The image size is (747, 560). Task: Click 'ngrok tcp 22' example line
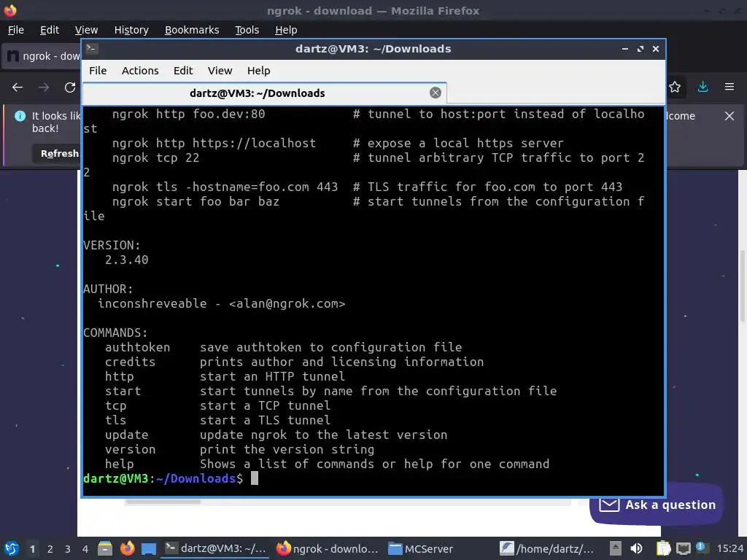[x=156, y=157]
